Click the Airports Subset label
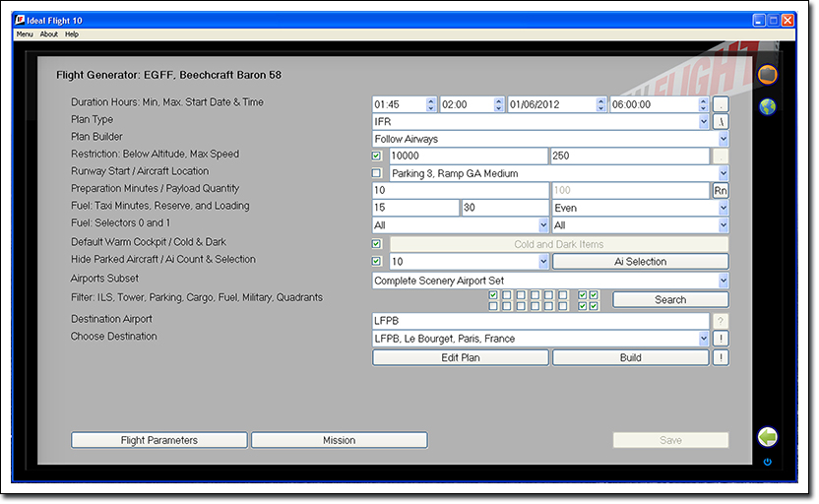This screenshot has height=504, width=819. coord(104,279)
